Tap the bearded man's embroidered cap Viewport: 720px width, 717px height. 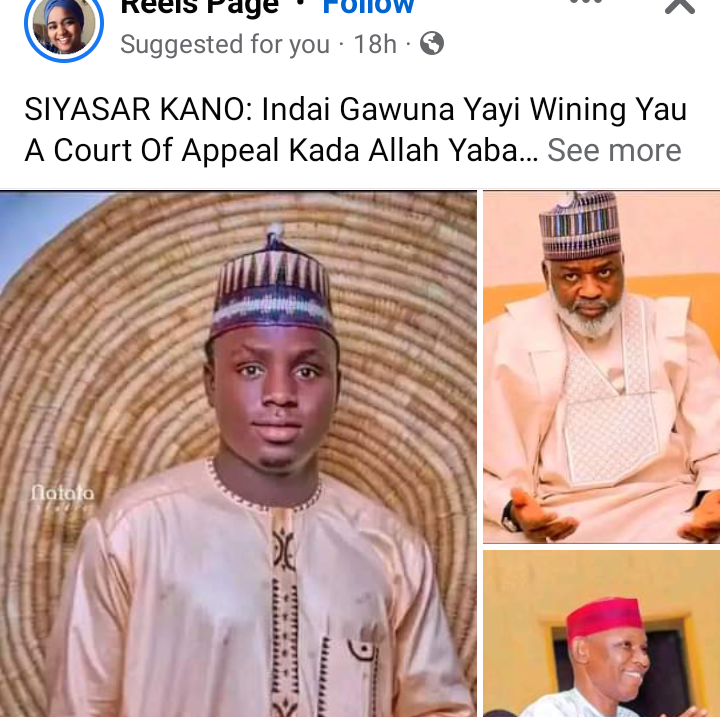[x=580, y=225]
